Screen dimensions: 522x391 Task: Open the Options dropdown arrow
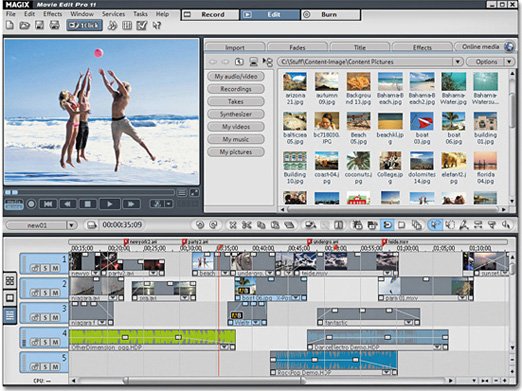509,62
